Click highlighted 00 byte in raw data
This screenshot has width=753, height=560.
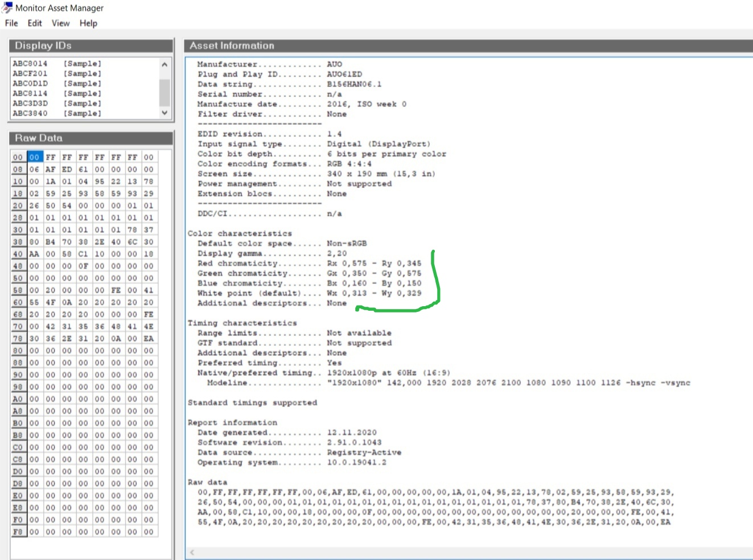pos(35,157)
